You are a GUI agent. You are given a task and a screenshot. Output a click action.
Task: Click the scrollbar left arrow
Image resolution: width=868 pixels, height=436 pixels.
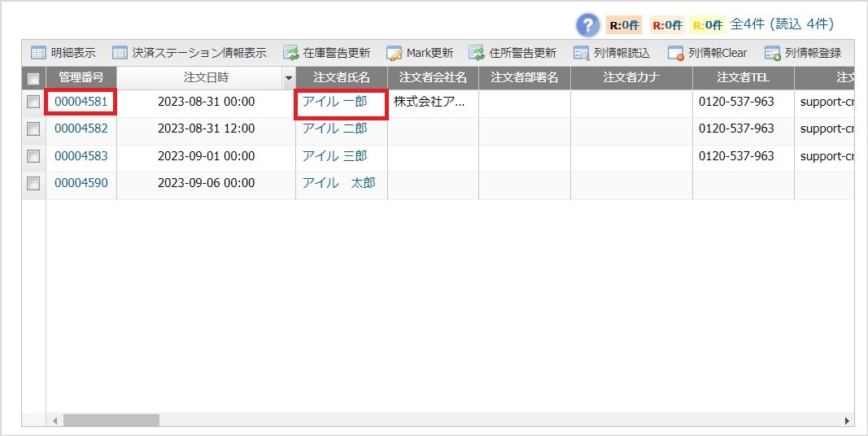pos(55,421)
